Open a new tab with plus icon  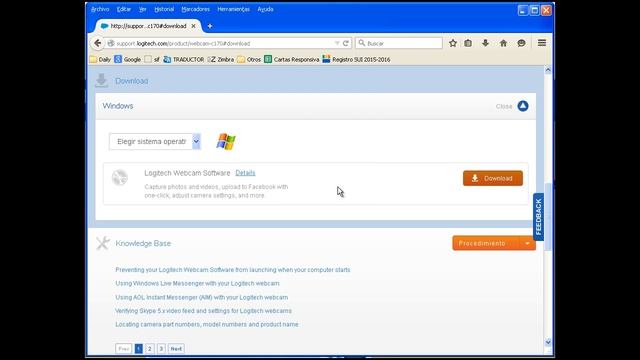[210, 26]
